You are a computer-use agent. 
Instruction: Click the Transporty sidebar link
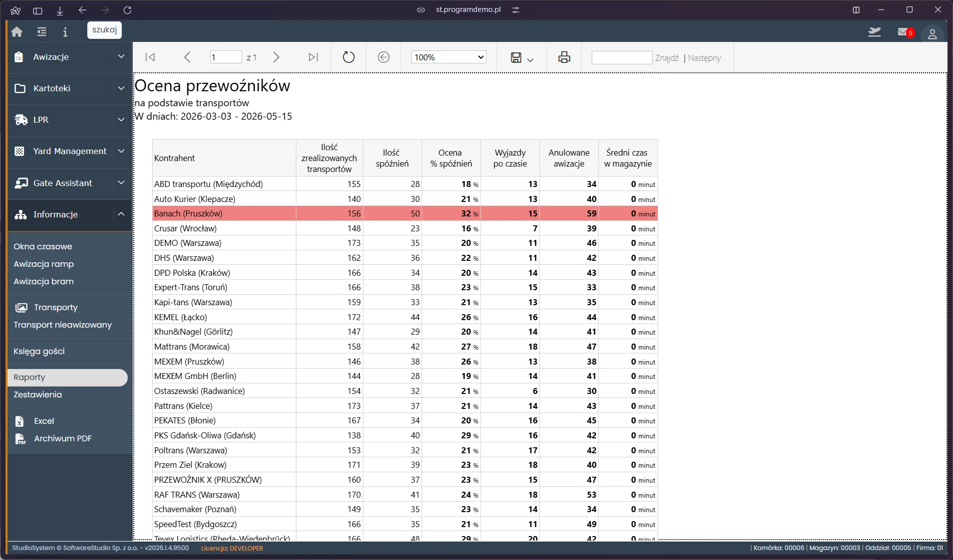point(56,307)
